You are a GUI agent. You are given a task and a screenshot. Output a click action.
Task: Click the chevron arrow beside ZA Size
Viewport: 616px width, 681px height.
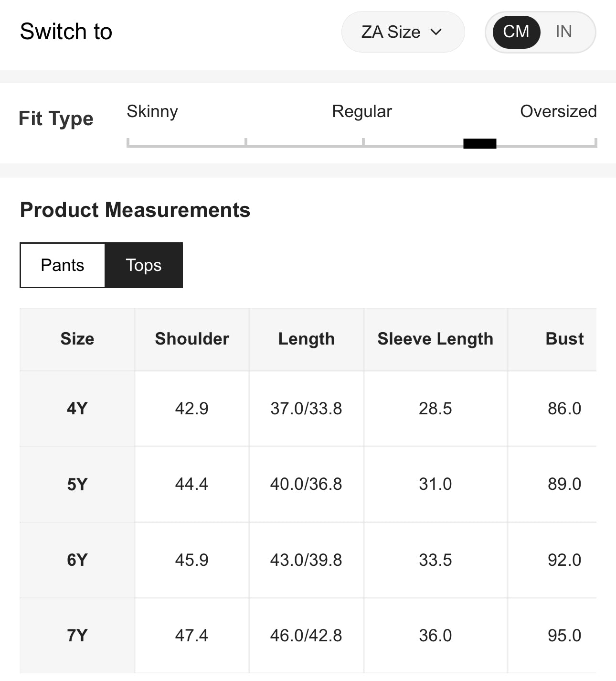(436, 32)
